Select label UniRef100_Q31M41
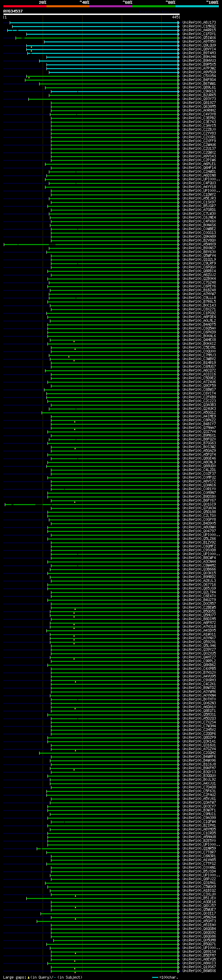Image resolution: width=222 pixels, height=980 pixels. [199, 883]
